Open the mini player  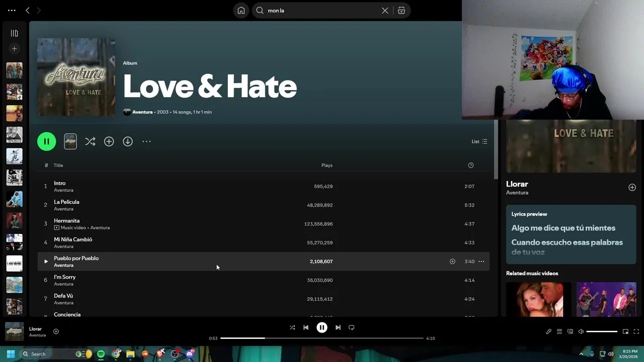point(625,331)
